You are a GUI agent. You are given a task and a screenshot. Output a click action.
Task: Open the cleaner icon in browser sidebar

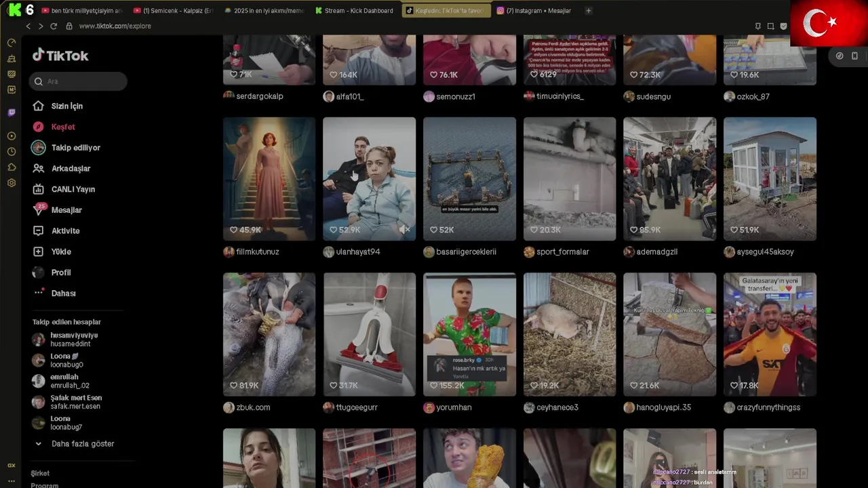click(12, 58)
